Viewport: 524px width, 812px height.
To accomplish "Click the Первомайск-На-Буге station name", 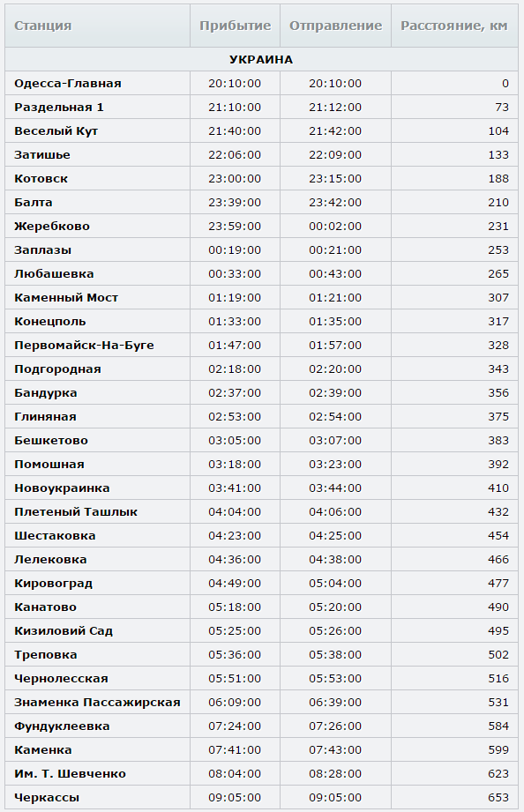I will 84,346.
